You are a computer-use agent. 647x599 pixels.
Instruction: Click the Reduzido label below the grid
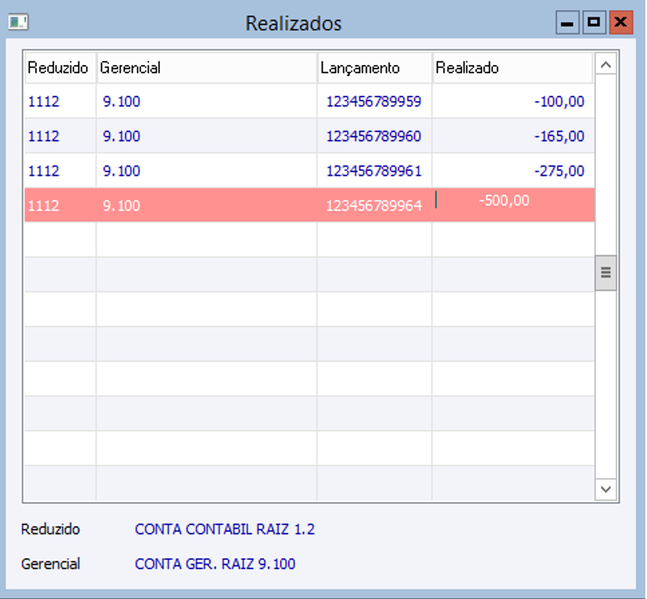[50, 529]
